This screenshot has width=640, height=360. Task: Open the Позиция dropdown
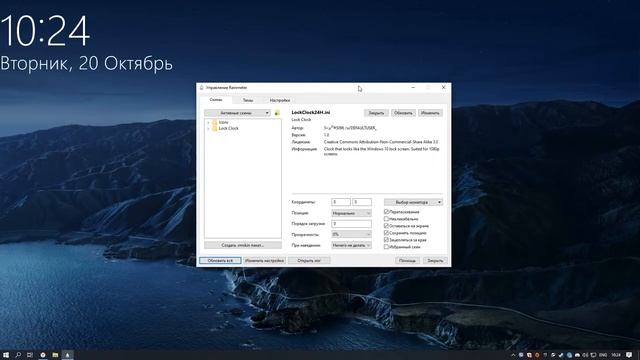coord(351,213)
